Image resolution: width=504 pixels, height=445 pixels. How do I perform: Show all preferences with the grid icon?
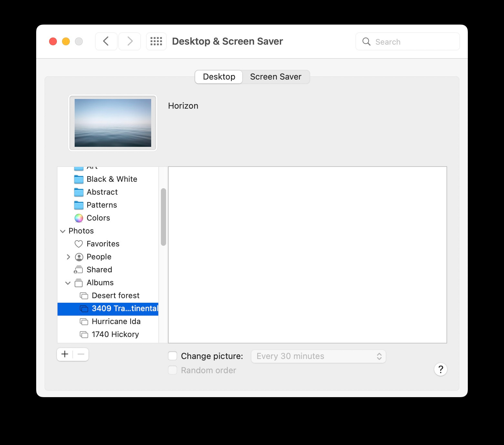pyautogui.click(x=156, y=41)
